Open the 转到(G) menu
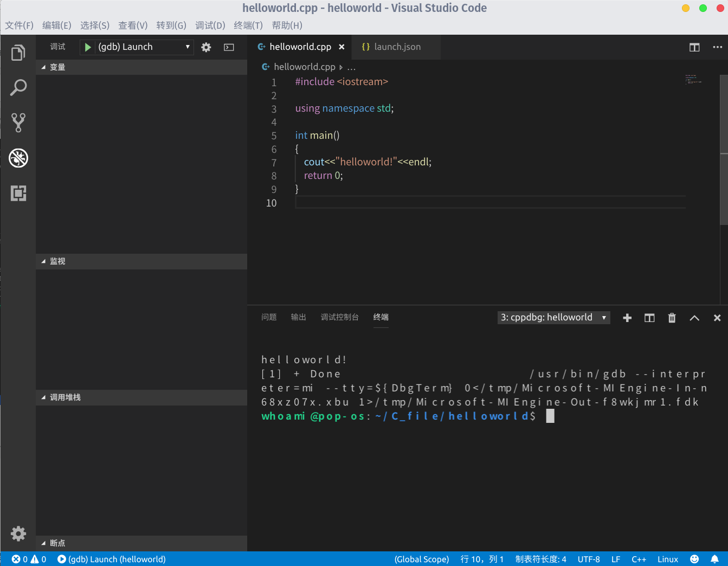This screenshot has width=728, height=566. (171, 25)
